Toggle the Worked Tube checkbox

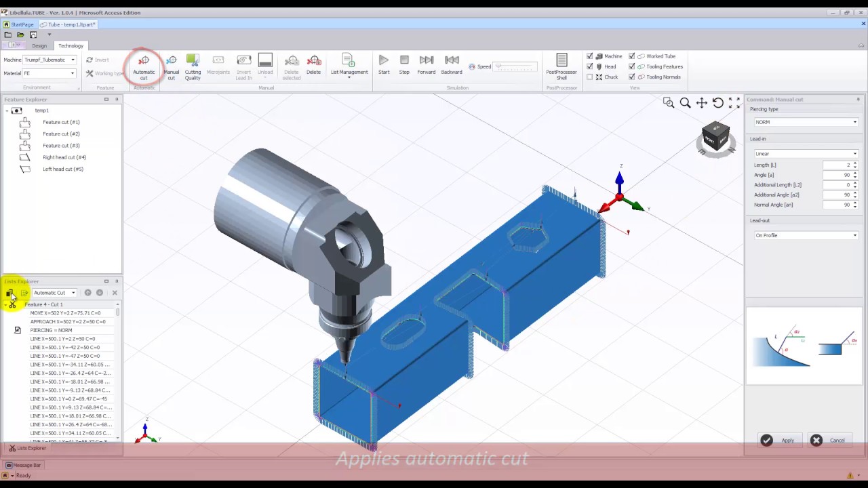[x=632, y=56]
